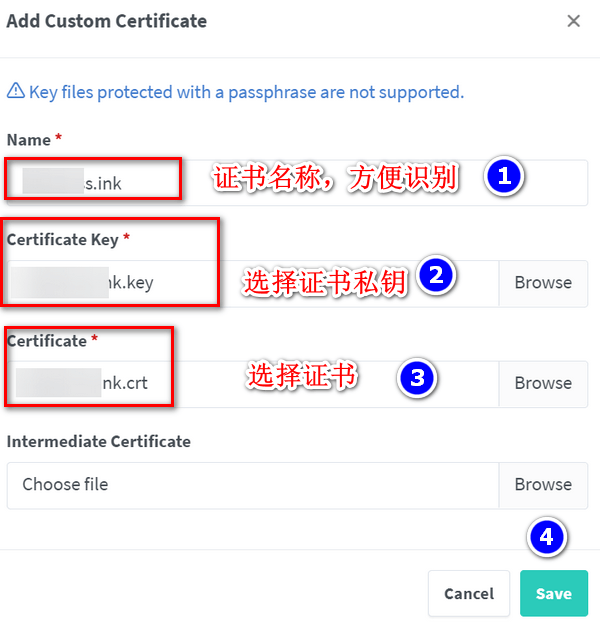Click the blue number 1 badge
This screenshot has width=600, height=625.
[504, 178]
